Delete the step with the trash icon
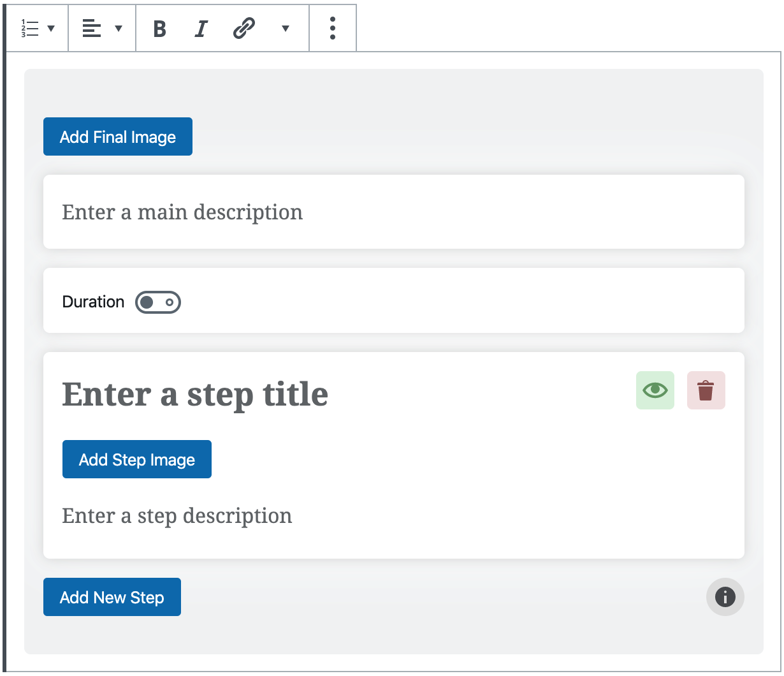The image size is (784, 676). click(x=706, y=390)
